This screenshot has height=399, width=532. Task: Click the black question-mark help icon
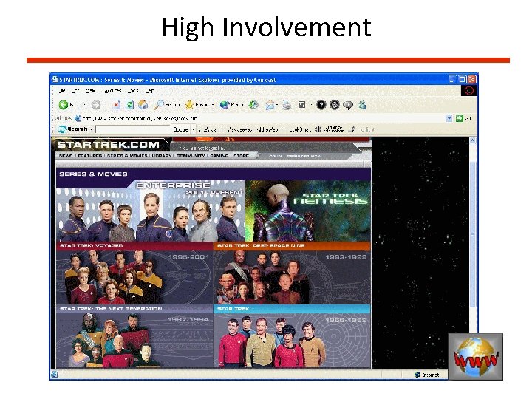point(321,105)
